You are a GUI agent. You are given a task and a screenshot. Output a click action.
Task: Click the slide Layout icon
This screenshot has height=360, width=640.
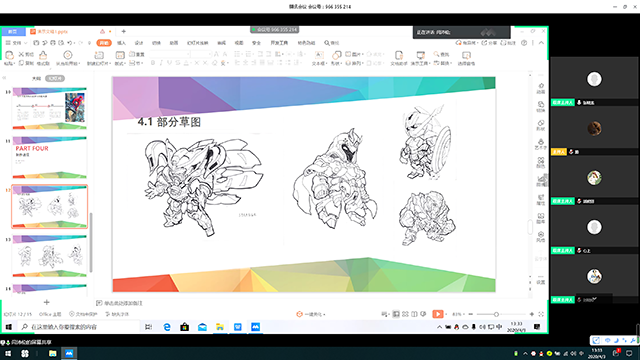(120, 55)
